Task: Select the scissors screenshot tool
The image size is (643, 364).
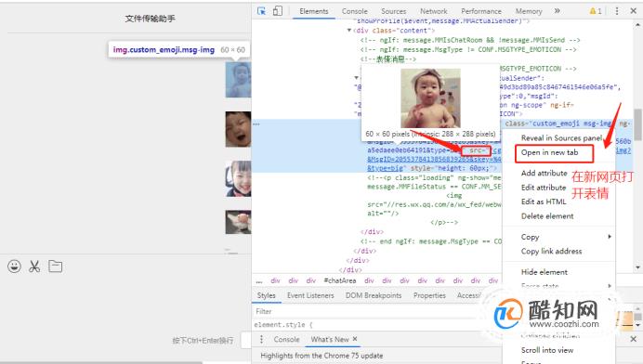Action: [34, 266]
